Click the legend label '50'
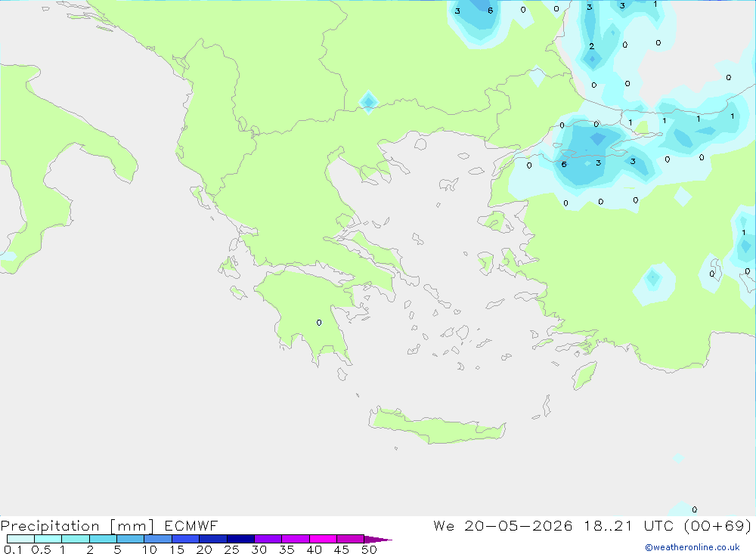Screen dimensions: 756x554 [x=369, y=549]
